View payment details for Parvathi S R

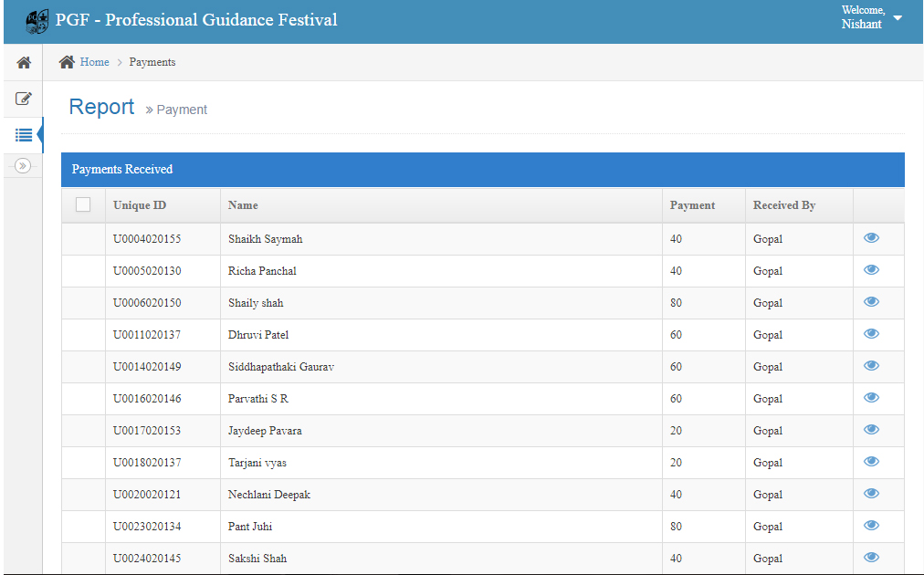click(872, 398)
